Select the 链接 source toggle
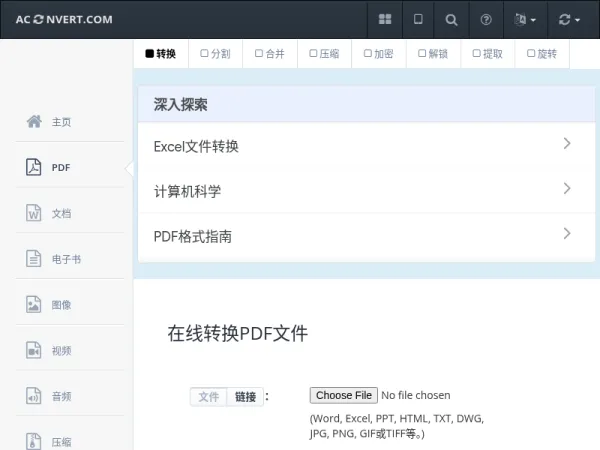The width and height of the screenshot is (600, 450). [x=245, y=397]
